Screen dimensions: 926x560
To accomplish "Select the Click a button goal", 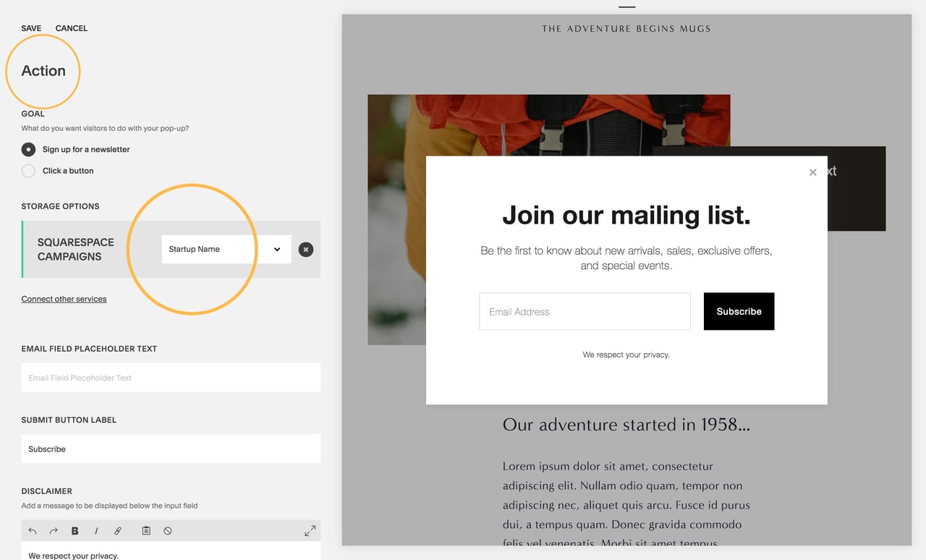I will point(28,171).
